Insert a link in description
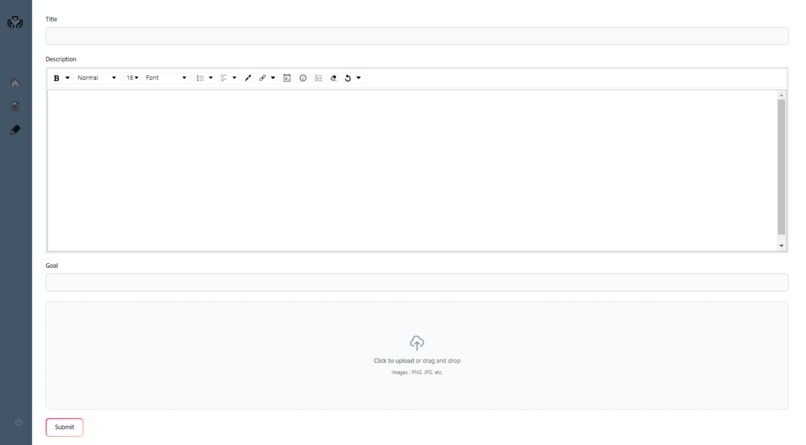Image resolution: width=806 pixels, height=445 pixels. pyautogui.click(x=263, y=78)
